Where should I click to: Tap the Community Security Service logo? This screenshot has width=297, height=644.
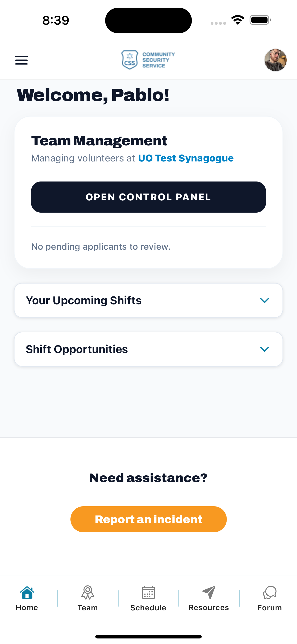tap(148, 60)
